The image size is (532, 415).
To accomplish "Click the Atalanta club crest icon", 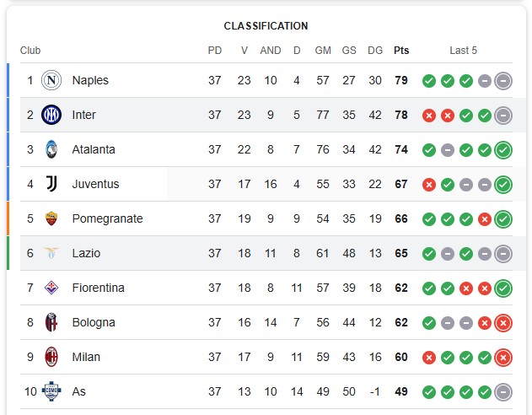I will pos(51,149).
